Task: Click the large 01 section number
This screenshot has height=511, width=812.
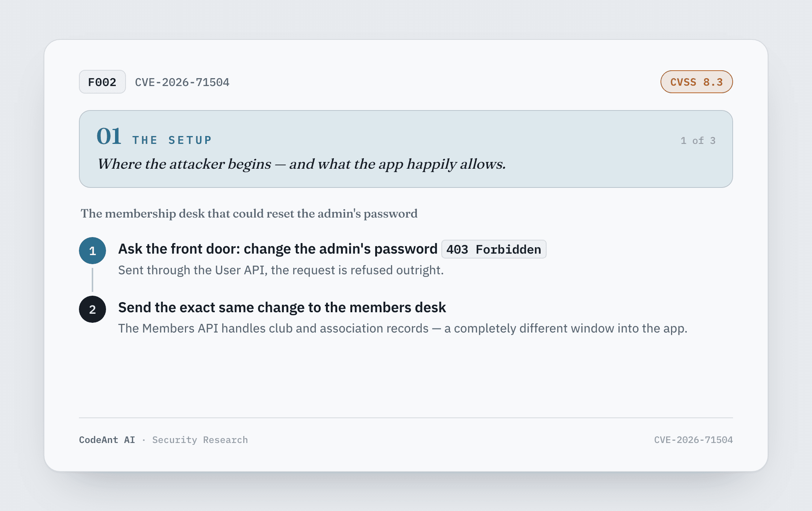Action: [x=109, y=136]
